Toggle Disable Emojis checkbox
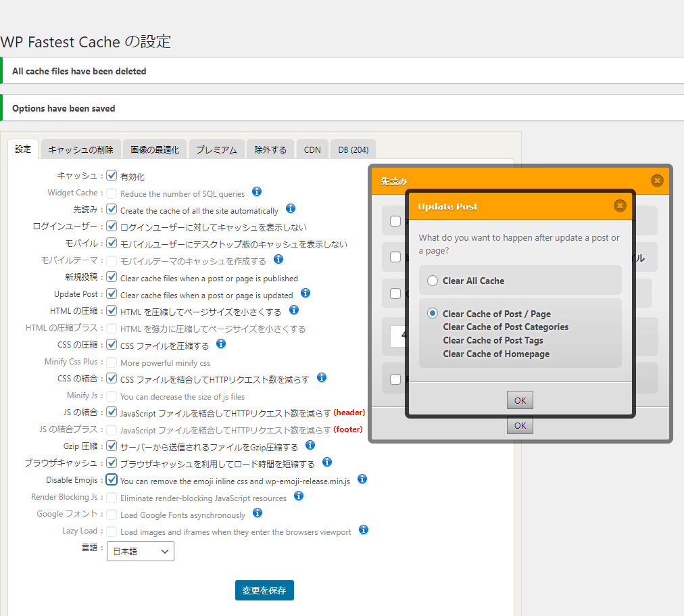This screenshot has height=616, width=684. (112, 480)
